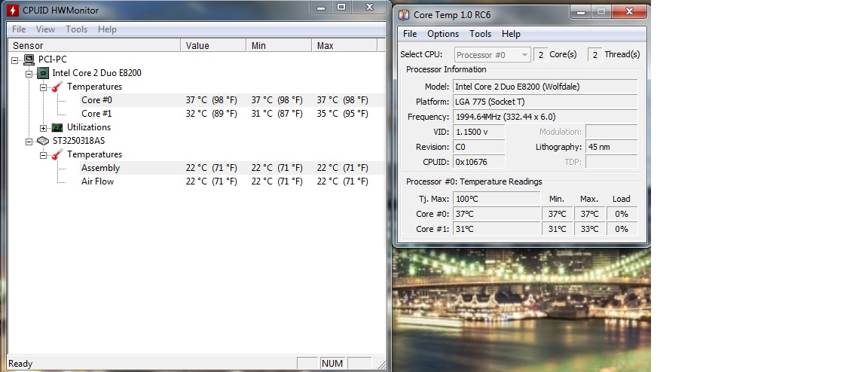
Task: Open the Select CPU Processor #0 dropdown
Action: tap(493, 55)
